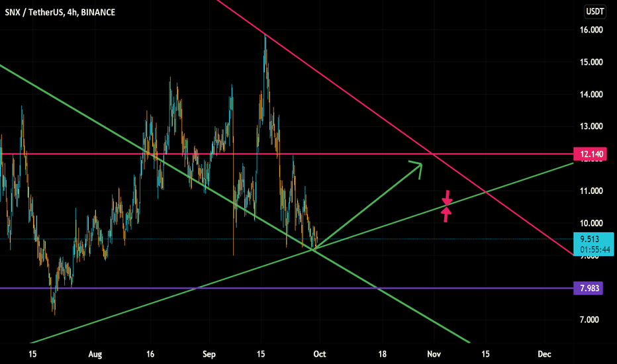Click the current price label 9.513
This screenshot has width=617, height=364.
589,239
